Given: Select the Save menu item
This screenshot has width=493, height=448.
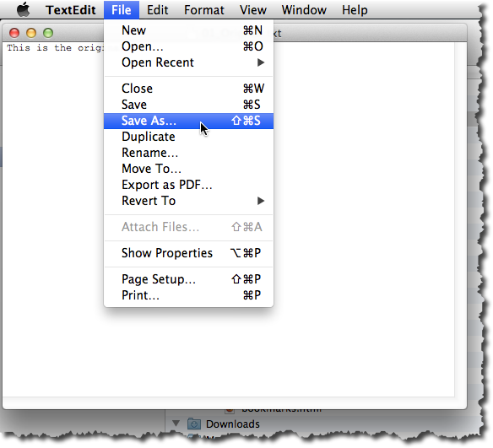Looking at the screenshot, I should 188,105.
